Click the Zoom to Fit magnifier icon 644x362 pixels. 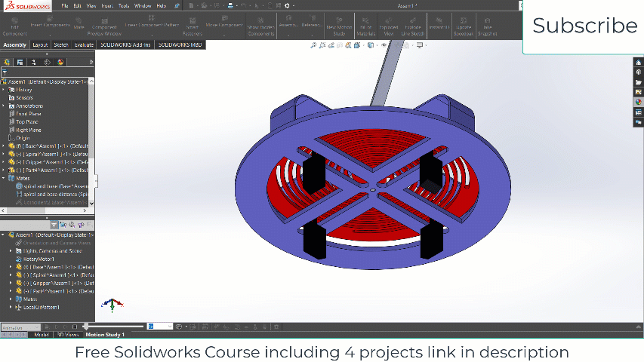[313, 45]
